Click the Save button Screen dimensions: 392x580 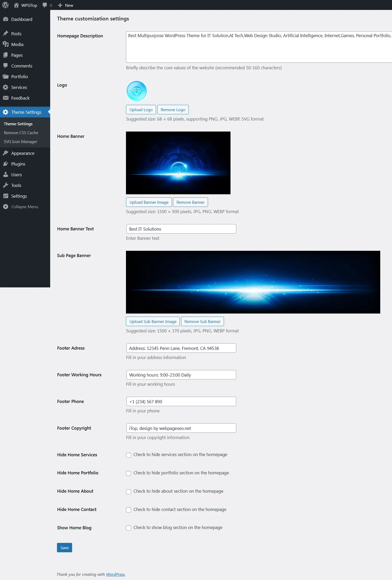(65, 548)
